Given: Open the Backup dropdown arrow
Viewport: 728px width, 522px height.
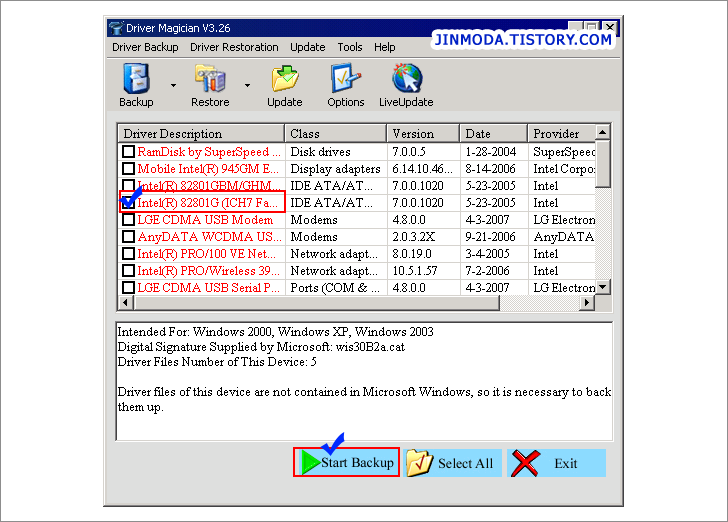Looking at the screenshot, I should point(173,85).
